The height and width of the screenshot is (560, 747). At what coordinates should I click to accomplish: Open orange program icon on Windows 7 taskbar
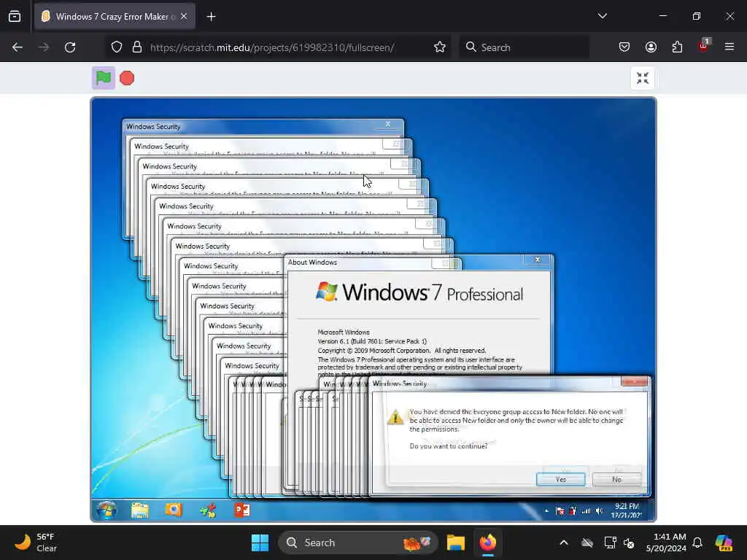pos(174,510)
